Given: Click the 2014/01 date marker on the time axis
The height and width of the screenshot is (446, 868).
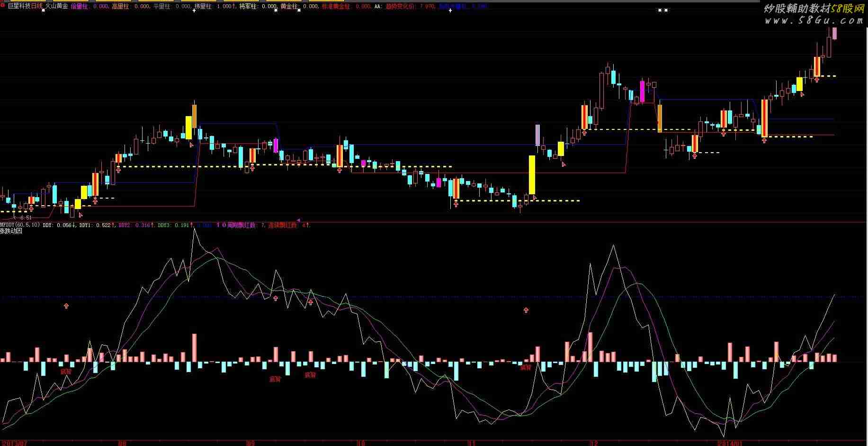Looking at the screenshot, I should pyautogui.click(x=730, y=443).
